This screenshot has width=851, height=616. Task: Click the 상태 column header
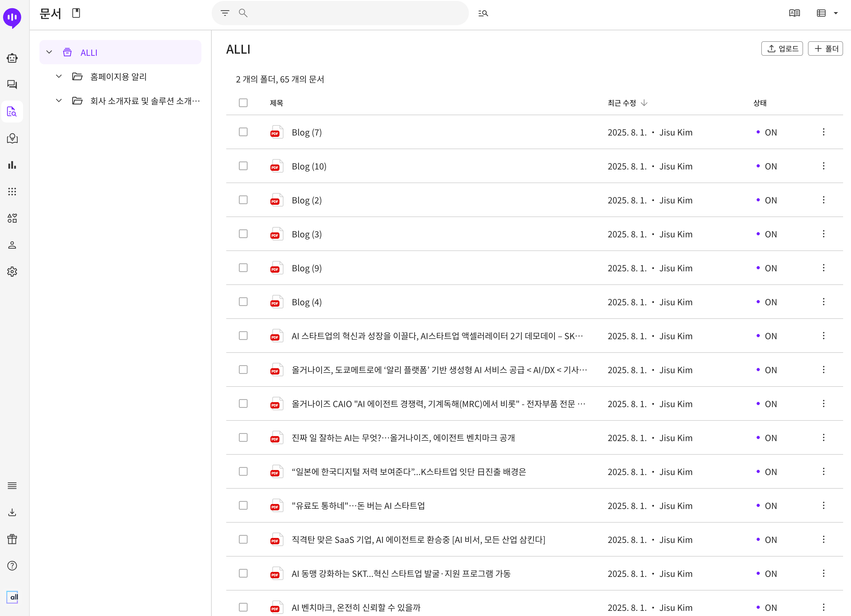coord(760,103)
